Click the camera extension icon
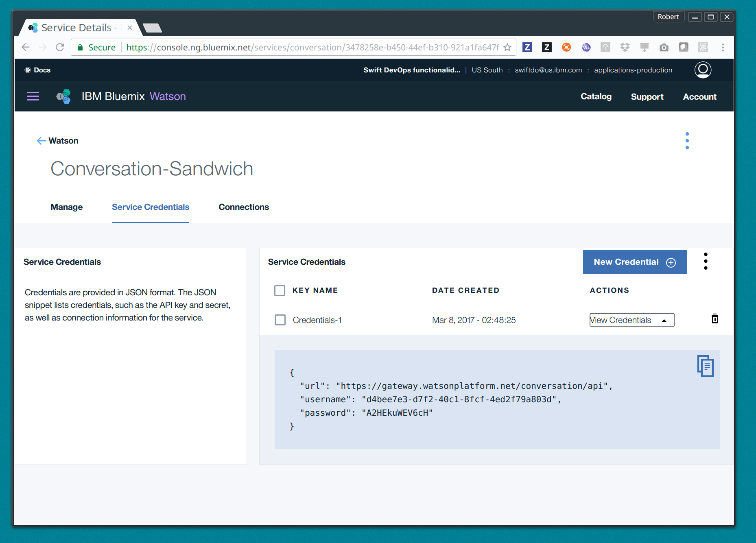 tap(664, 47)
